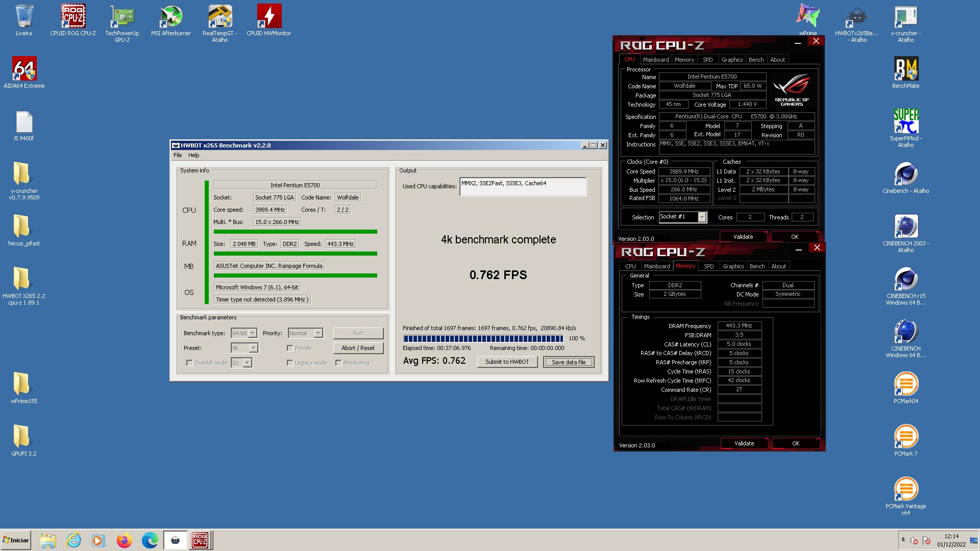Enable the Monitoring checkbox
Viewport: 980px width, 551px height.
(x=338, y=363)
